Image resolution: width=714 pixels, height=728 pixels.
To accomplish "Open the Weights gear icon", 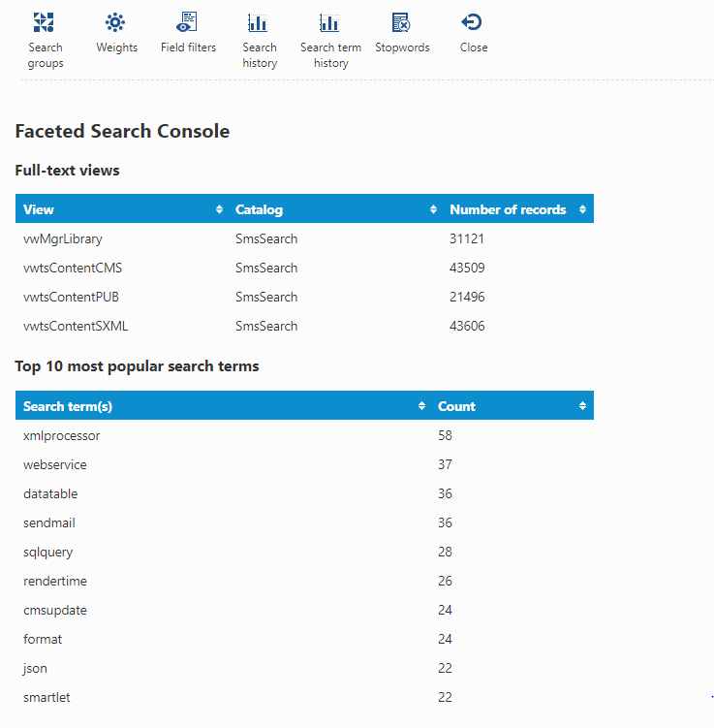I will pyautogui.click(x=115, y=22).
